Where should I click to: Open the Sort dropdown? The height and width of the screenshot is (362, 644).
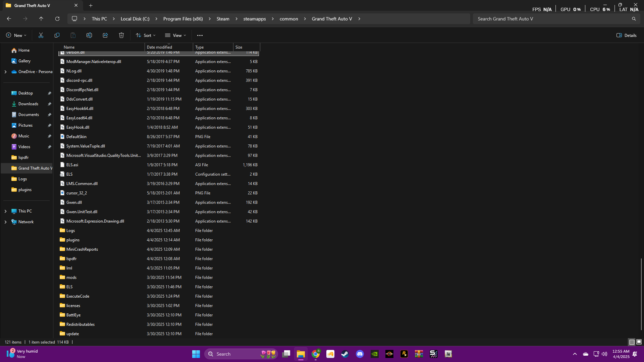[x=146, y=35]
